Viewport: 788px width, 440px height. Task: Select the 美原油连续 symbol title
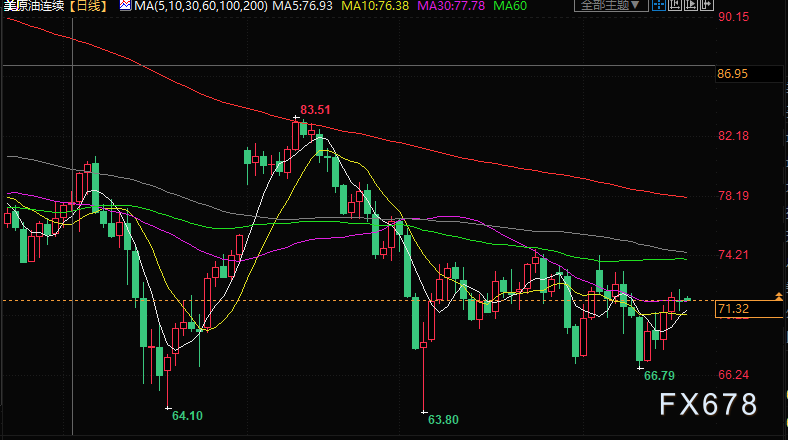(34, 6)
